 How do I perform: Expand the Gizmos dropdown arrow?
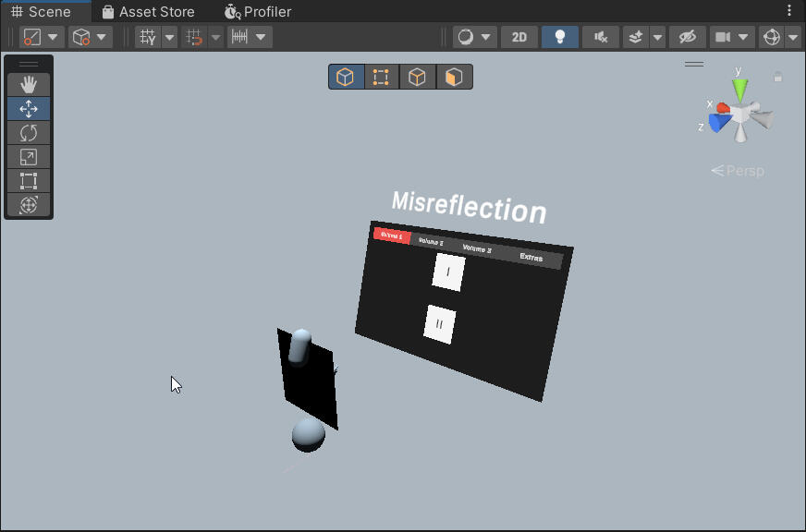click(792, 37)
